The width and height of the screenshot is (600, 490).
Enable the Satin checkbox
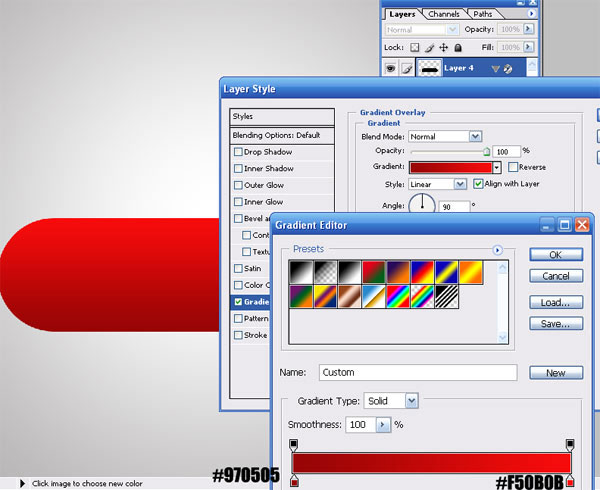point(238,269)
